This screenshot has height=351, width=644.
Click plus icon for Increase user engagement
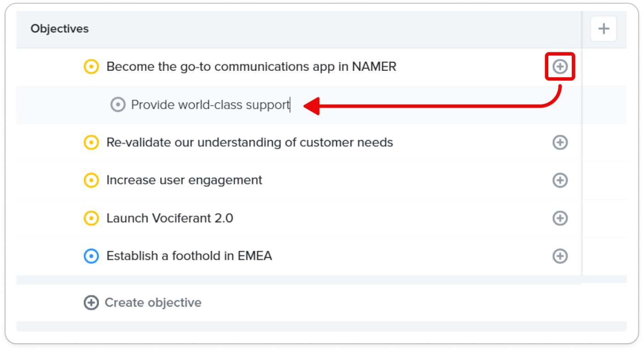(560, 180)
